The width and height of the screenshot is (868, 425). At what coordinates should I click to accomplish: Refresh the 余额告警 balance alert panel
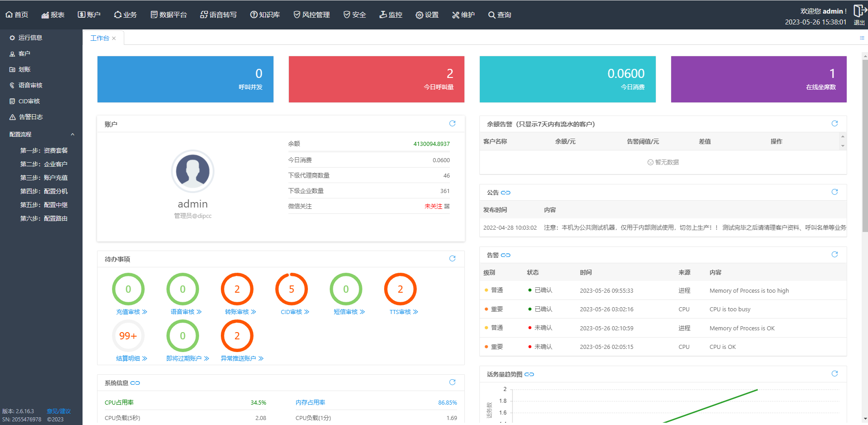pyautogui.click(x=834, y=124)
